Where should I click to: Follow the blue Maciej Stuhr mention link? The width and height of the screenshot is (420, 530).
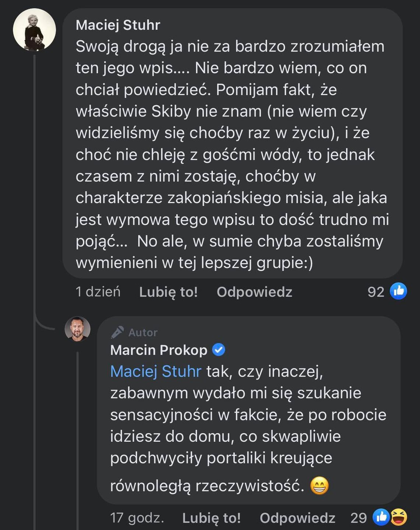(156, 371)
